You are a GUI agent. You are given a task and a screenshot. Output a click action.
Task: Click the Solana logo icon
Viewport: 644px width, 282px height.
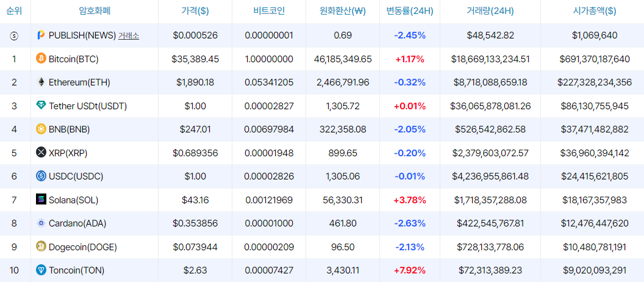tap(41, 200)
